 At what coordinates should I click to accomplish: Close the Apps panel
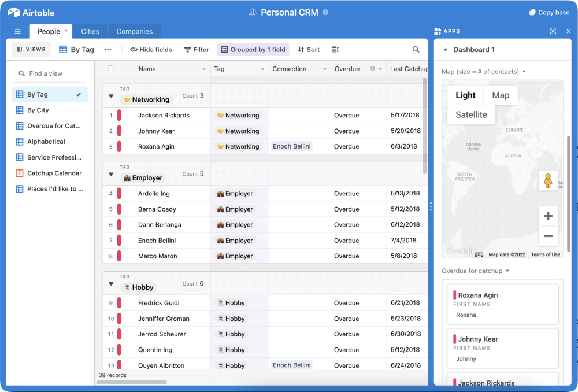point(568,31)
